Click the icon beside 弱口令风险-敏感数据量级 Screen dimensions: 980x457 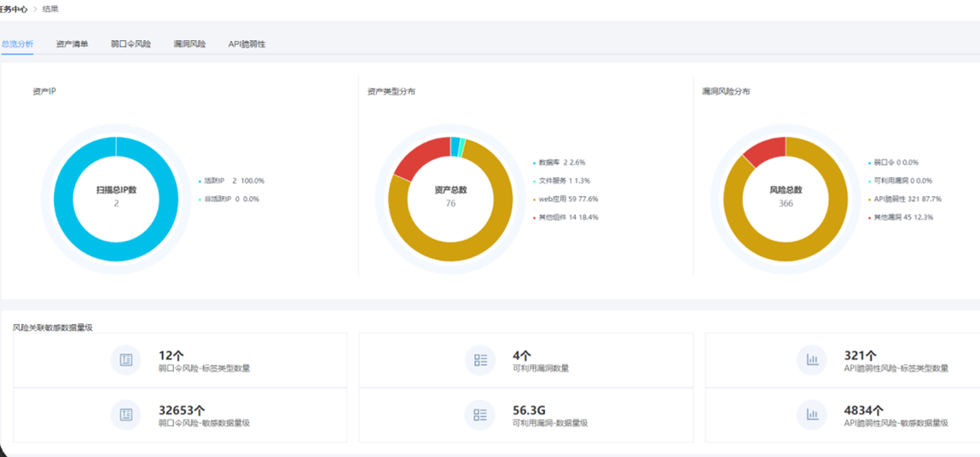pyautogui.click(x=126, y=415)
